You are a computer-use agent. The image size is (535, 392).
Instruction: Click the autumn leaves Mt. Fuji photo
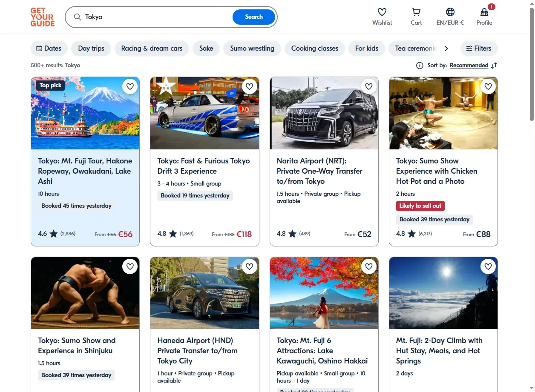coord(324,293)
